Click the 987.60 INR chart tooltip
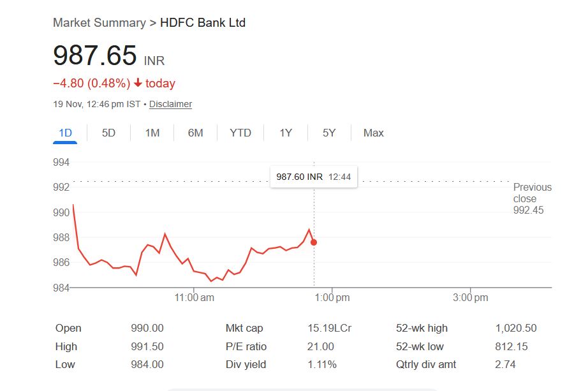 point(313,177)
